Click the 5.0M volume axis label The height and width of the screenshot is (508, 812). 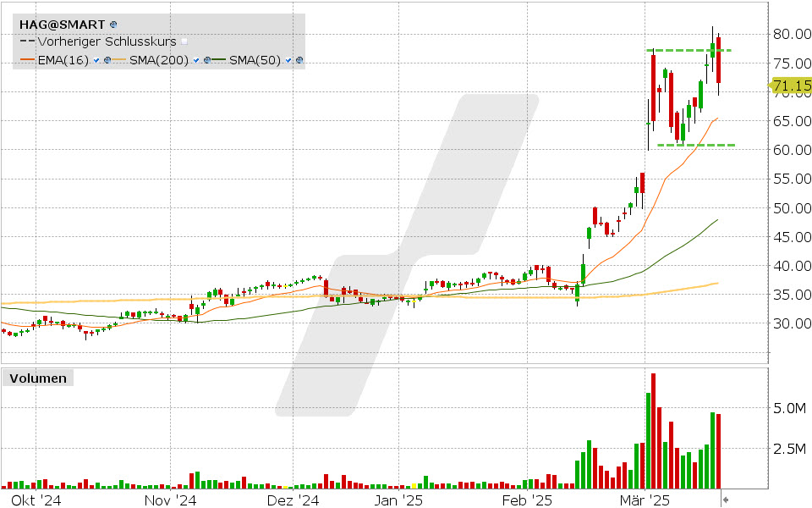[789, 408]
